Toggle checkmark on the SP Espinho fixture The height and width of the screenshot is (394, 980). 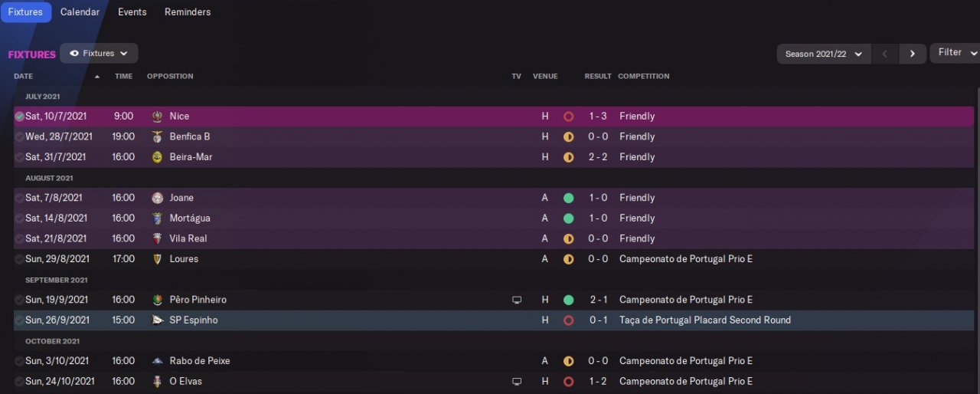[x=19, y=320]
